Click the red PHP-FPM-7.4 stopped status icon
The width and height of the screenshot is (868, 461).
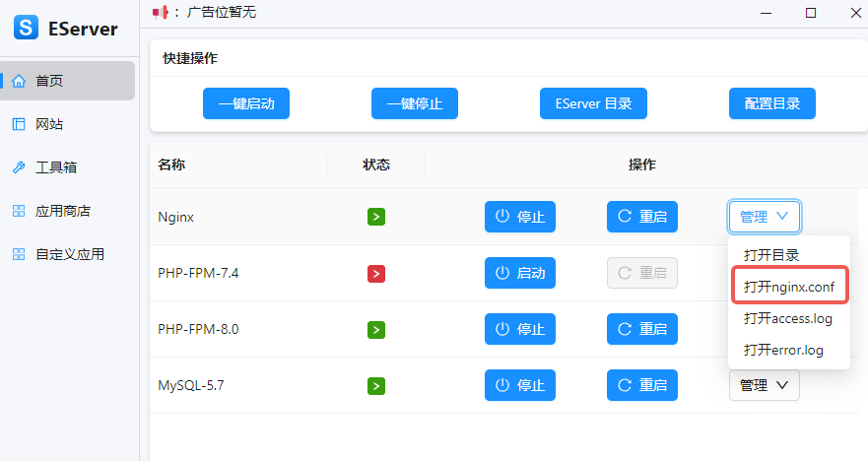(x=375, y=273)
